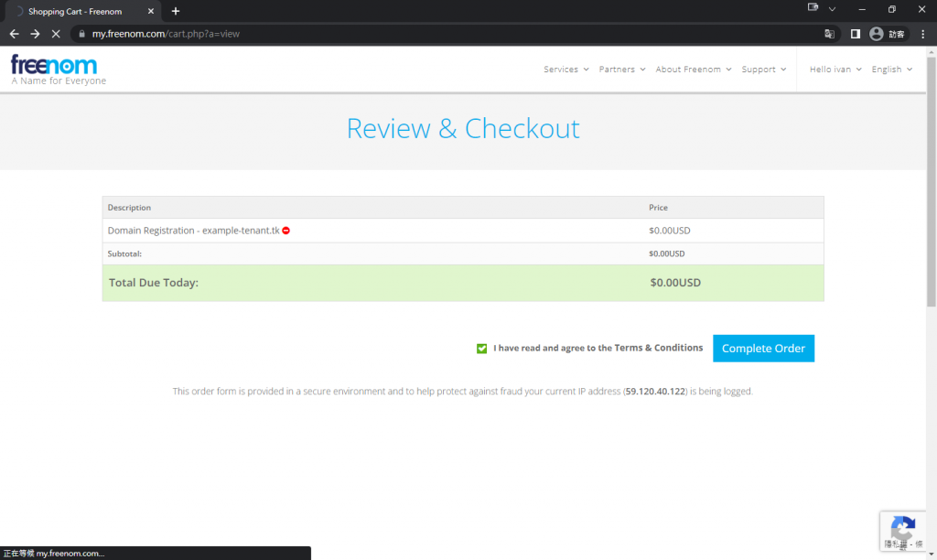The width and height of the screenshot is (937, 560).
Task: Click the scroll down arrow
Action: pos(932,555)
